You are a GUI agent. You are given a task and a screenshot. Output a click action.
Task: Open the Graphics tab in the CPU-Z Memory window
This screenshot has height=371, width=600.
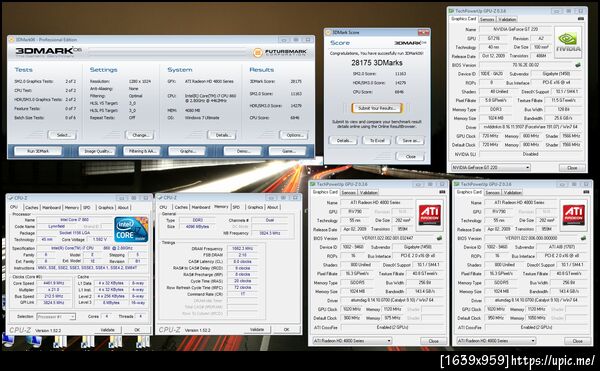pyautogui.click(x=255, y=207)
